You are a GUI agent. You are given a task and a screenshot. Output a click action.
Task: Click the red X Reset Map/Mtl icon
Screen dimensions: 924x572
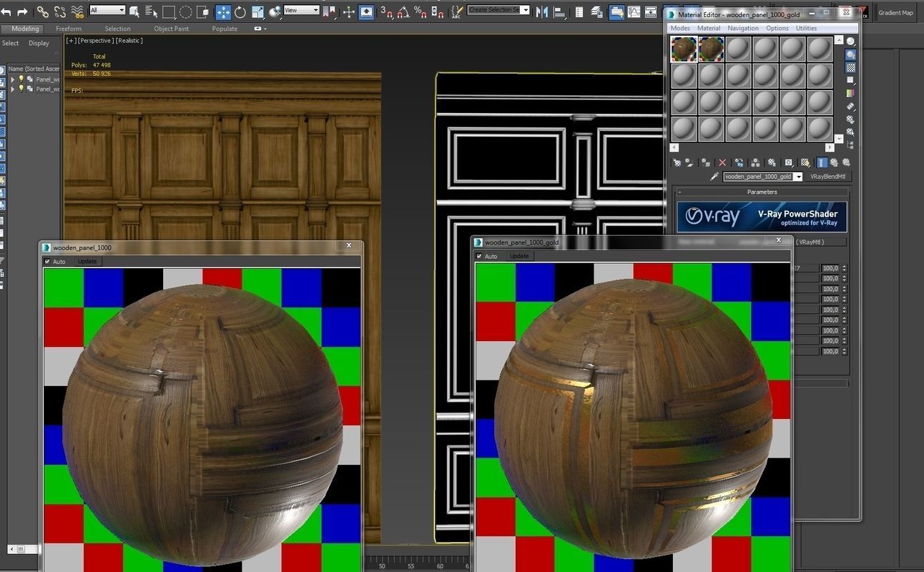[722, 162]
